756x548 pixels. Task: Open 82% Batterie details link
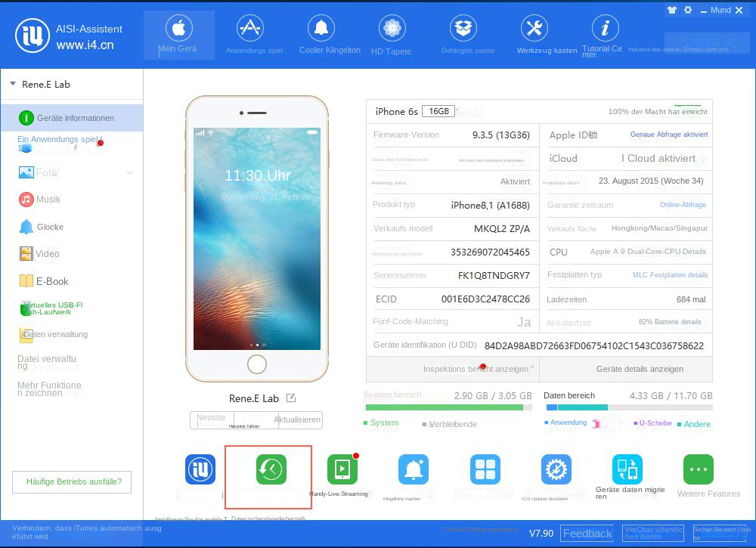[670, 321]
